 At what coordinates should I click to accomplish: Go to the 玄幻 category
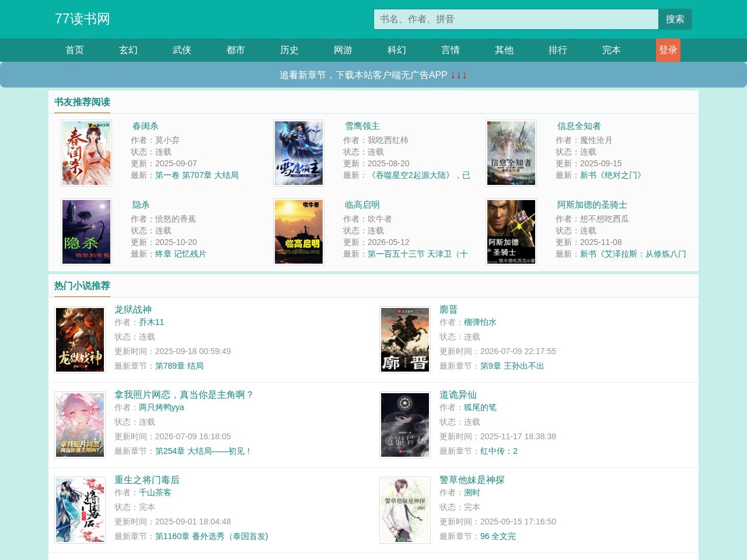point(128,50)
